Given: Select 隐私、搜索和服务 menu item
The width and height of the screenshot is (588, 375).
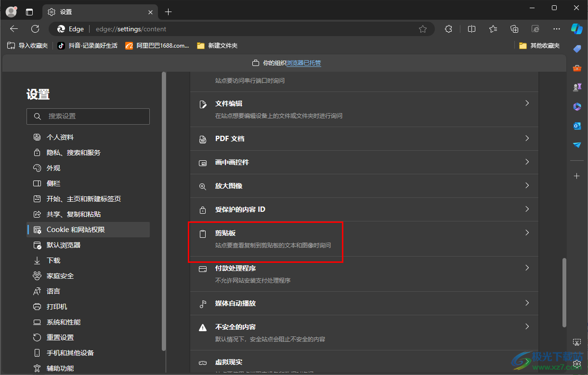Looking at the screenshot, I should click(x=88, y=153).
